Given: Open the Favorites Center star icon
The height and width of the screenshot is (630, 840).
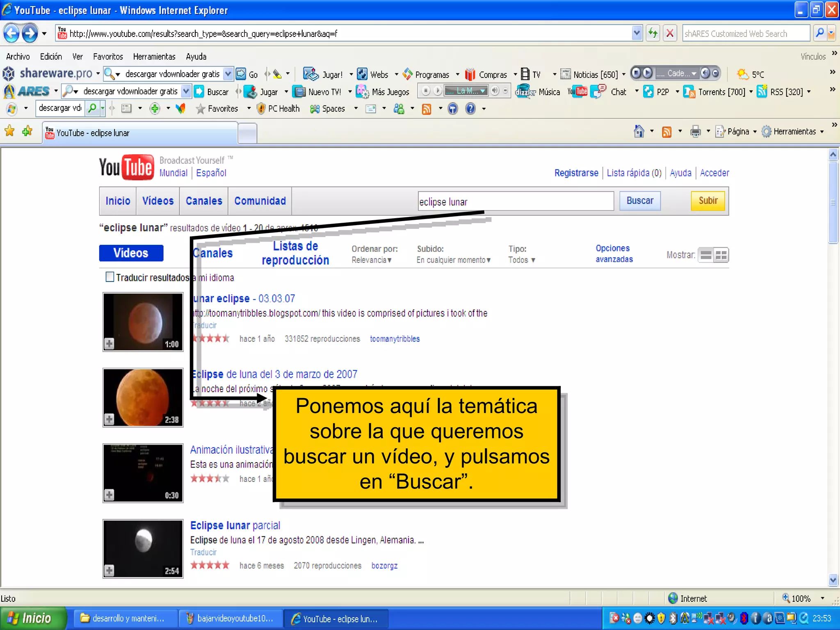Looking at the screenshot, I should [x=9, y=131].
